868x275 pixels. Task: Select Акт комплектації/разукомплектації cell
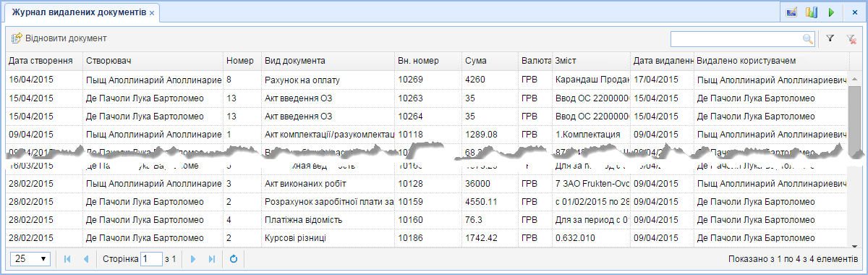pyautogui.click(x=328, y=134)
